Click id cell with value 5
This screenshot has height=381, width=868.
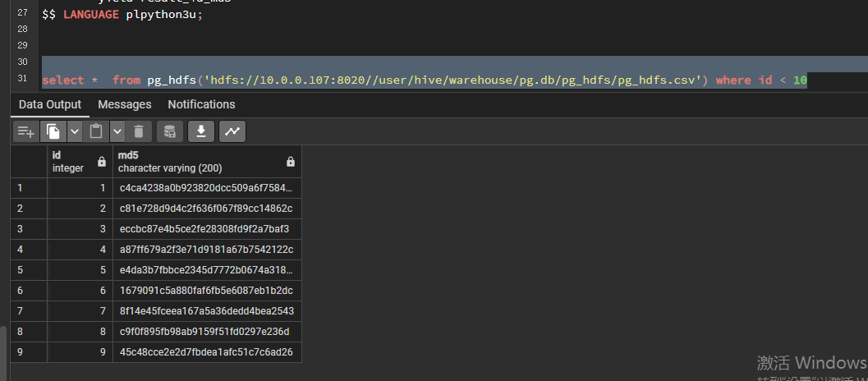(x=80, y=270)
